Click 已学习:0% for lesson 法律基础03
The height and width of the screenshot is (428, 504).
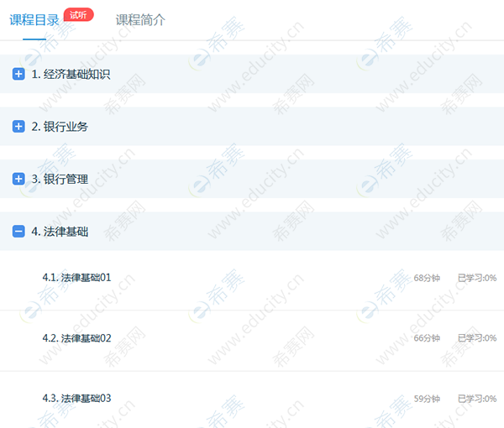(x=477, y=399)
